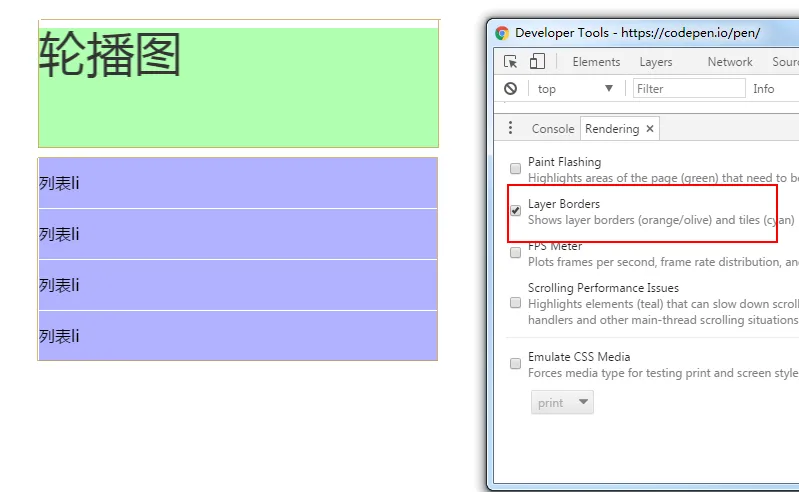This screenshot has width=799, height=492.
Task: Expand the print media type dropdown
Action: pos(562,402)
